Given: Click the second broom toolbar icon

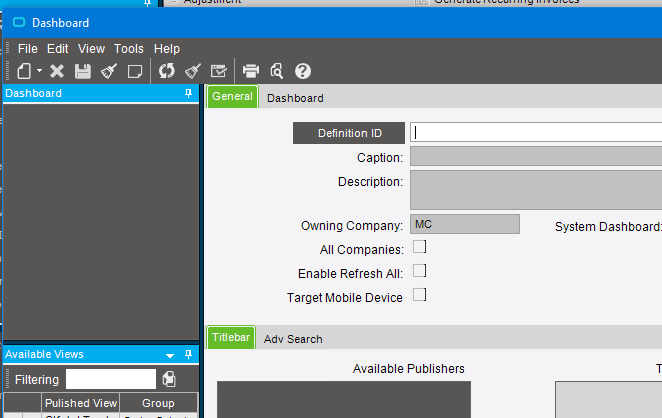Looking at the screenshot, I should coord(193,71).
